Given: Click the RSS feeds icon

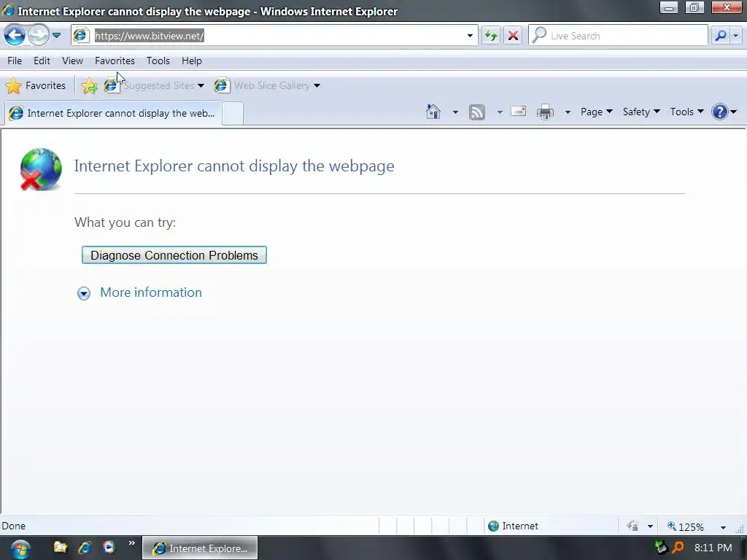Looking at the screenshot, I should point(477,112).
